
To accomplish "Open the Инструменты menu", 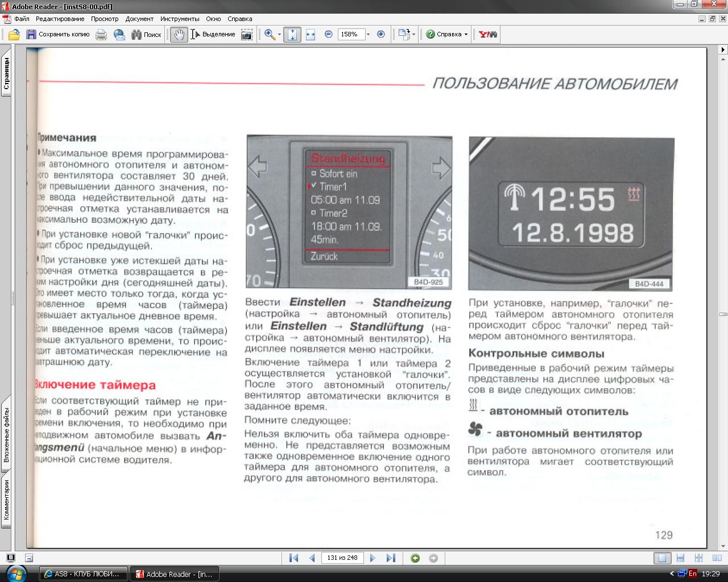I will [x=180, y=19].
